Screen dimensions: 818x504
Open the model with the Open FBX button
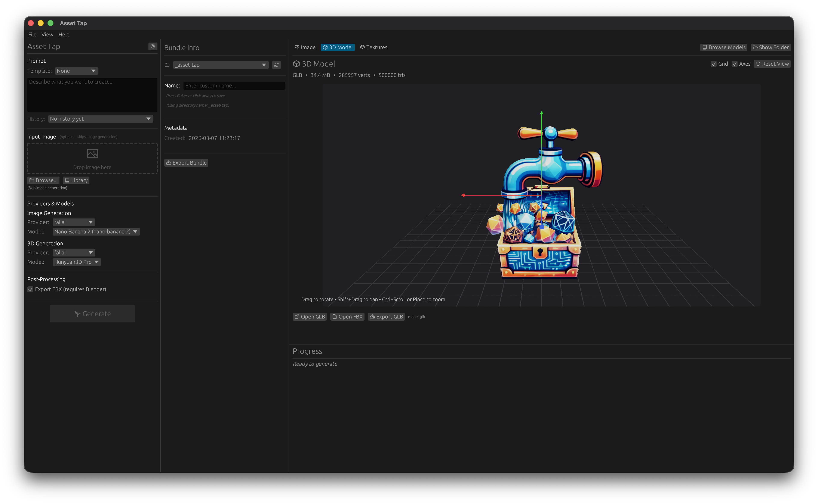[x=347, y=317]
